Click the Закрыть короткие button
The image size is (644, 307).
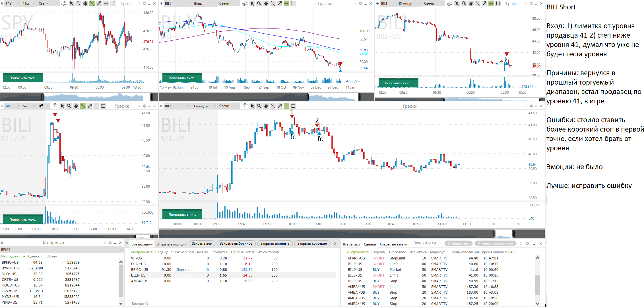312,243
